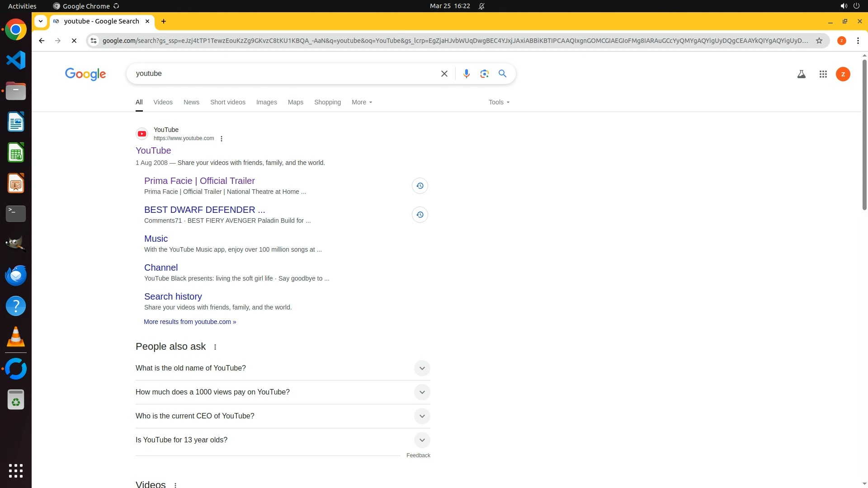Click history icon beside Prima Facie result
Screen dimensions: 868x488
(420, 186)
